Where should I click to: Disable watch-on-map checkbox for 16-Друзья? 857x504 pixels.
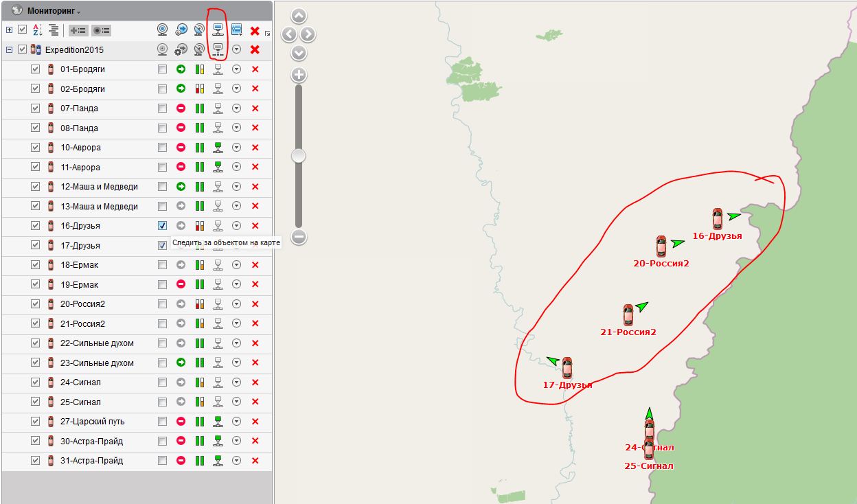tap(162, 225)
